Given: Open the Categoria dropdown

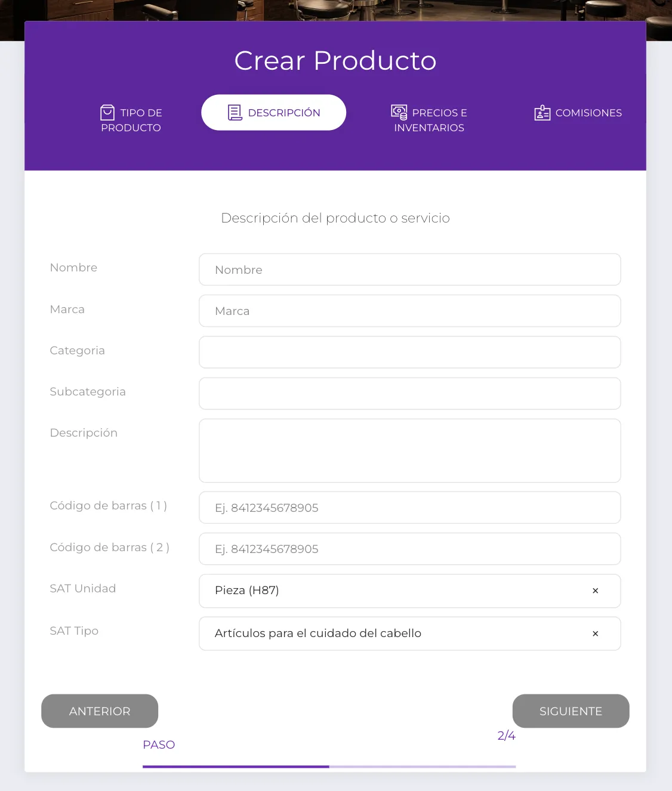Looking at the screenshot, I should (409, 352).
